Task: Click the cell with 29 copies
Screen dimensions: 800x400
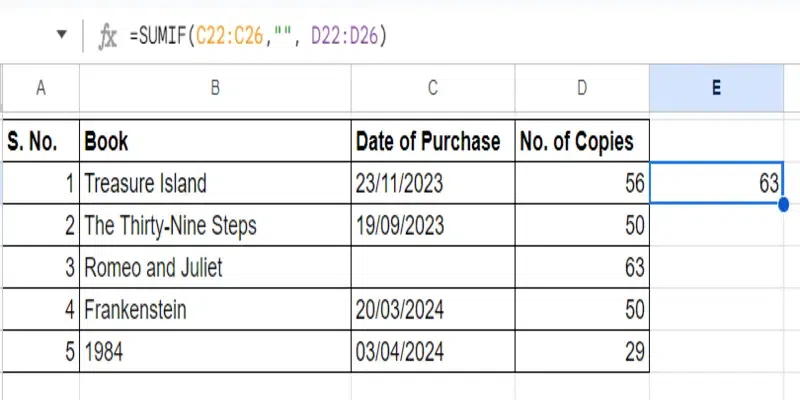Action: point(581,352)
